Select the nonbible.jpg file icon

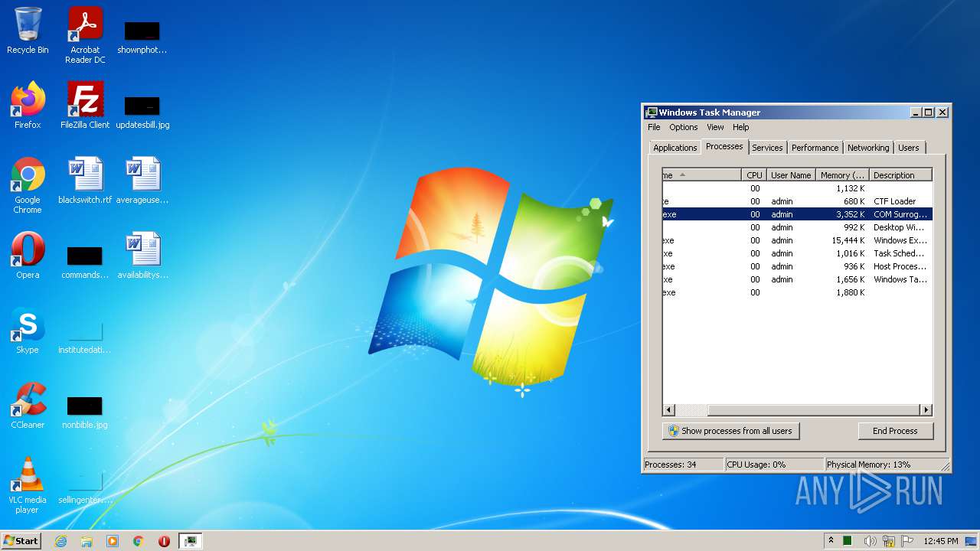click(x=85, y=412)
